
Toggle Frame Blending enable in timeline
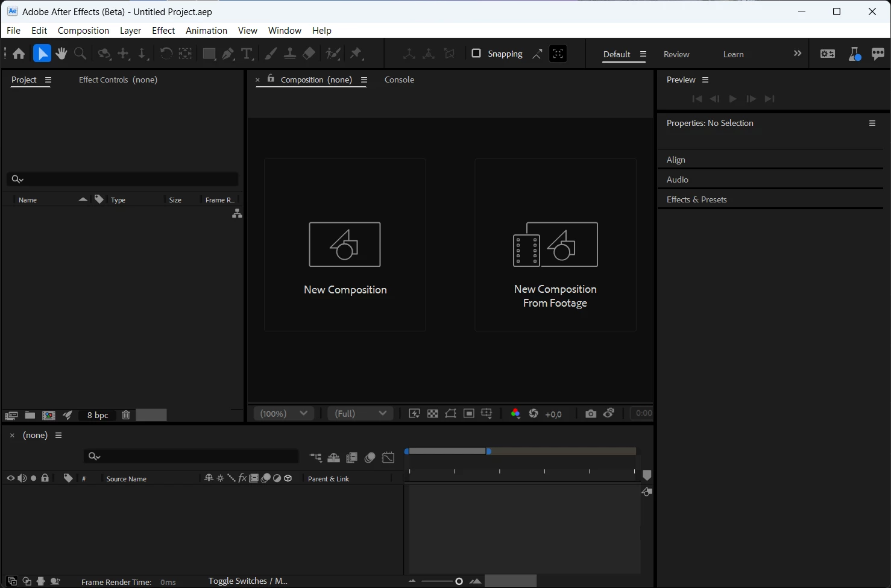coord(352,458)
